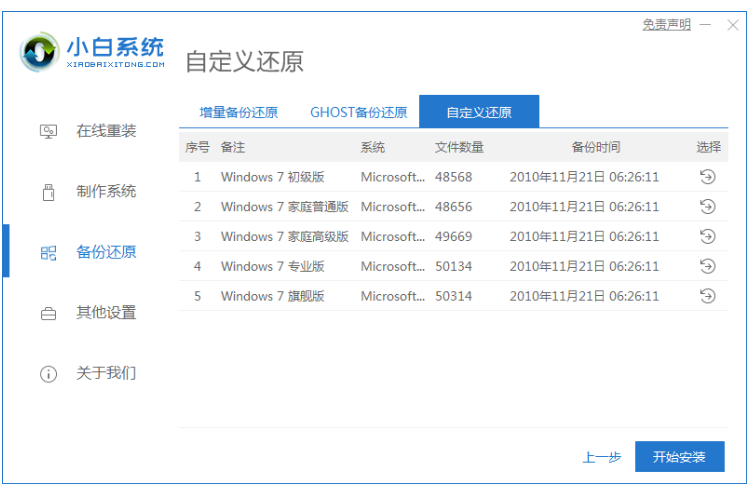Viewport: 756px width, 488px height.
Task: Click restore icon for Windows 7 旗舰版 row
Action: coord(707,296)
